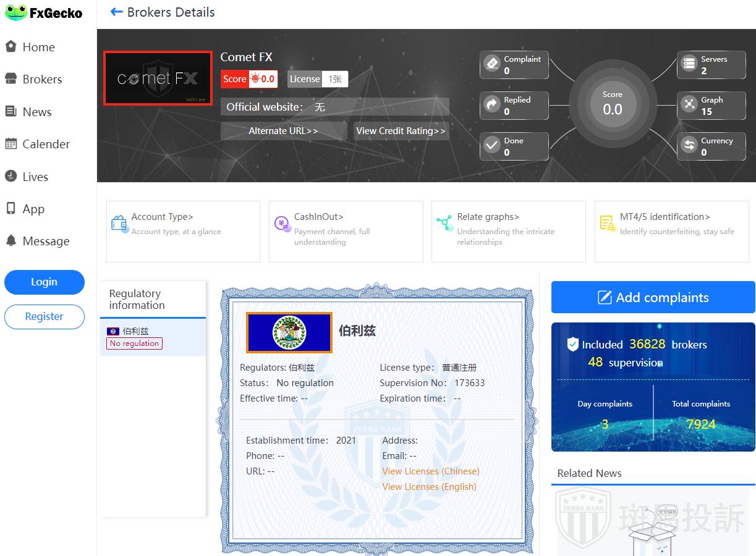
Task: Select the Belize No regulation tab
Action: (152, 337)
